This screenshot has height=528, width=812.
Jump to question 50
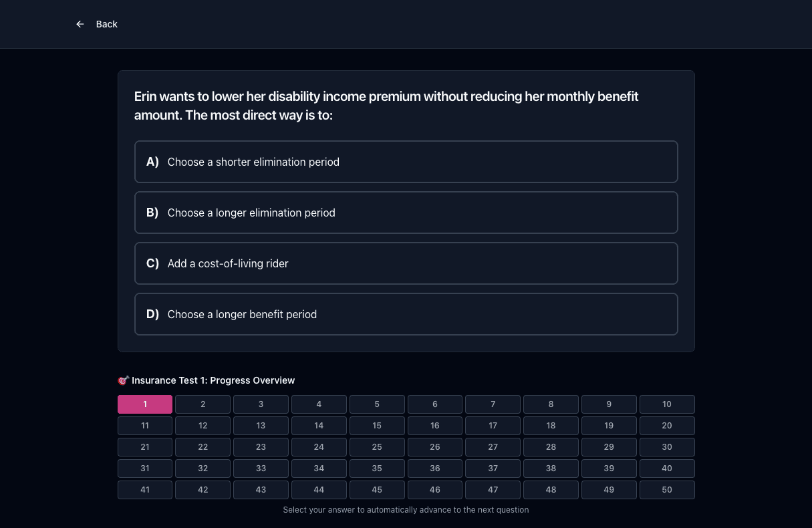667,490
